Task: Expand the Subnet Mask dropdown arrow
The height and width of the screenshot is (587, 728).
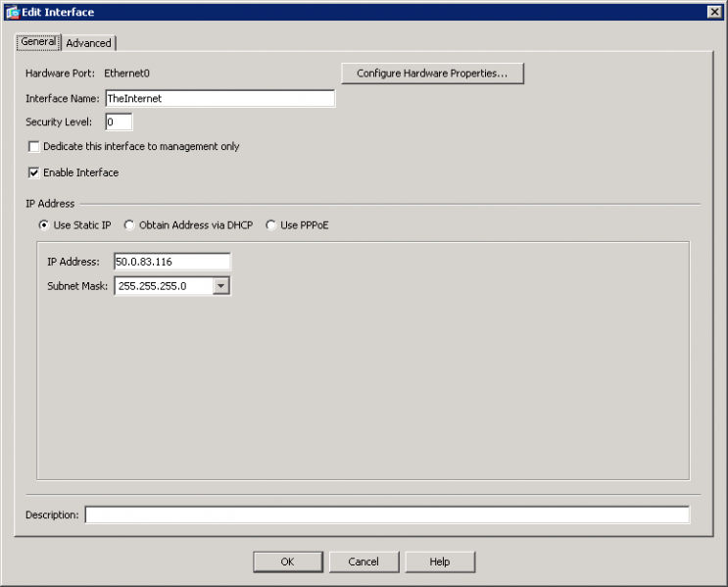Action: point(221,286)
